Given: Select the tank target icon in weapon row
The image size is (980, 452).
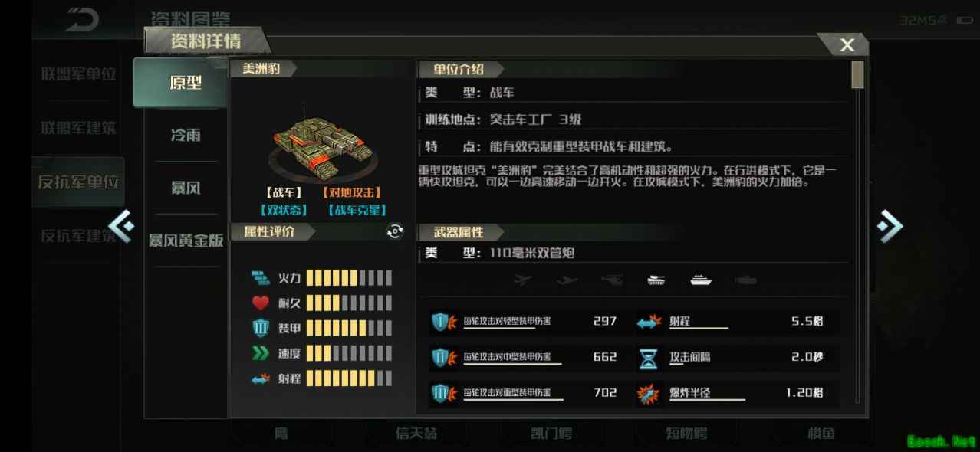Looking at the screenshot, I should click(x=656, y=280).
